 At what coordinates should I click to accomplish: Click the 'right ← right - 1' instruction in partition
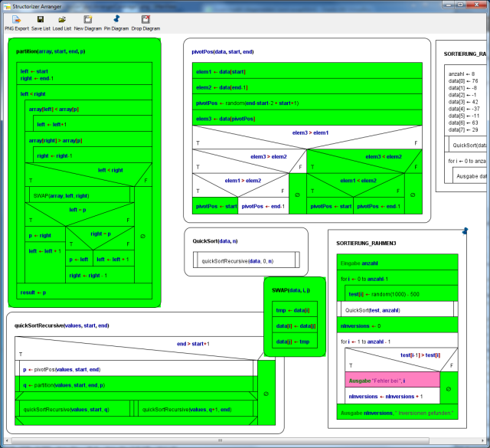pos(100,275)
